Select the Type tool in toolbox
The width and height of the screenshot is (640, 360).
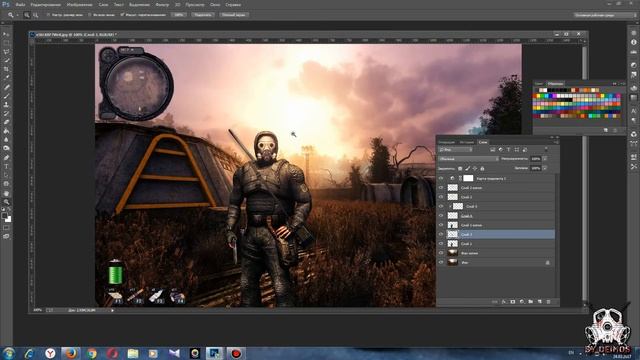coord(6,166)
